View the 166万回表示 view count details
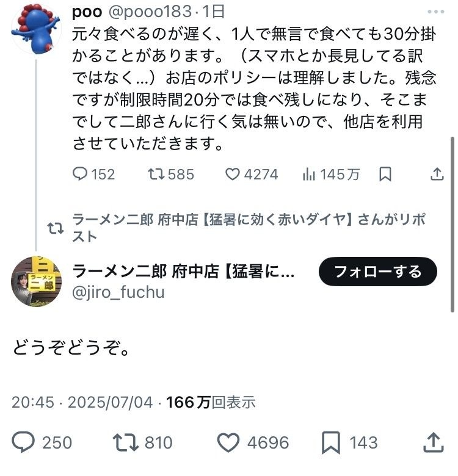Image resolution: width=458 pixels, height=476 pixels. (x=211, y=402)
